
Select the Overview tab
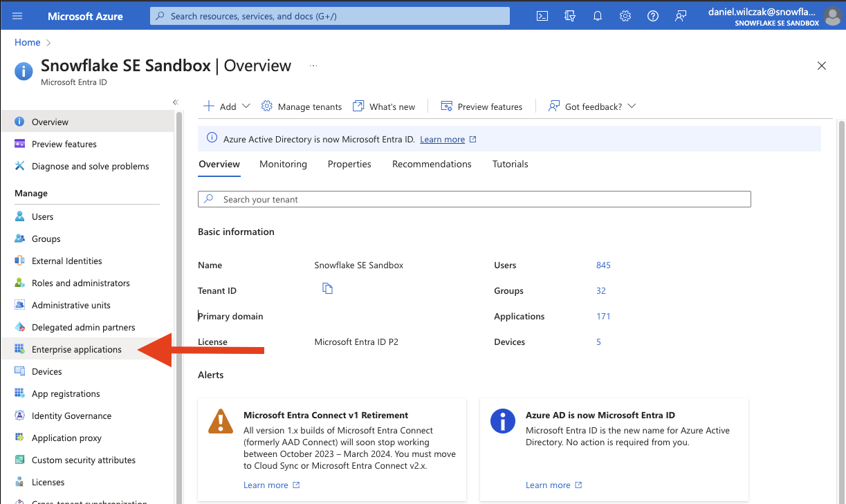point(219,164)
